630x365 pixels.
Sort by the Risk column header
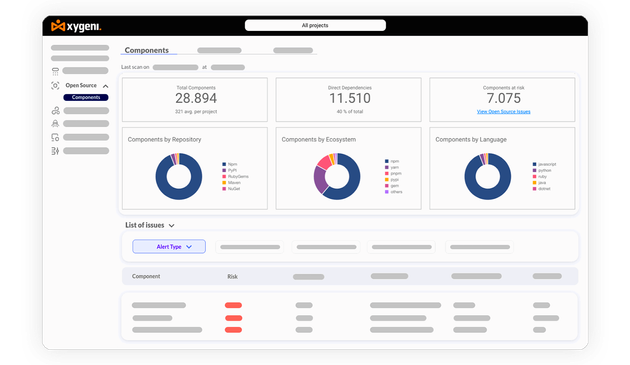(x=233, y=277)
